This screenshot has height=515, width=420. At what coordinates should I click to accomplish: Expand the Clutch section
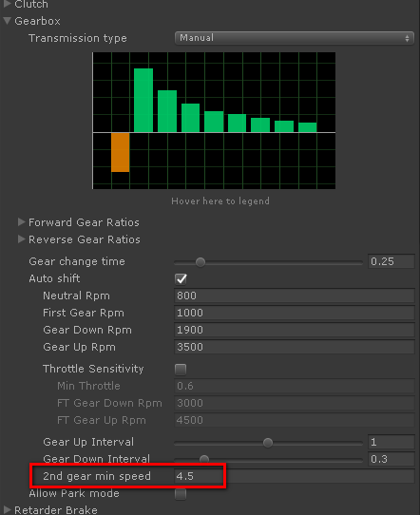(x=8, y=4)
